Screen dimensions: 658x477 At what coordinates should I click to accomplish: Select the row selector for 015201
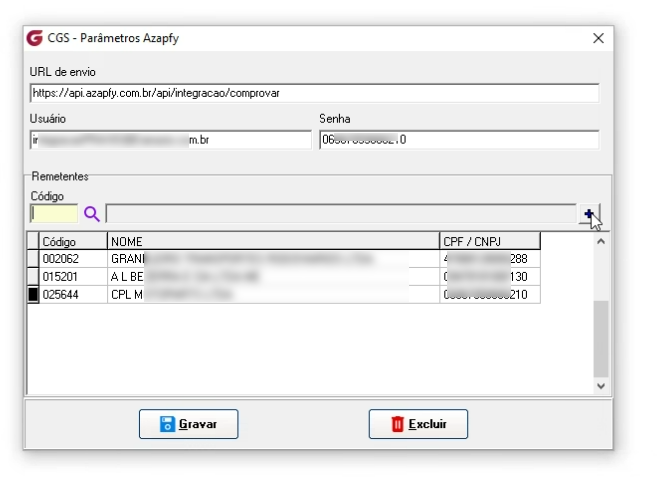(x=33, y=276)
